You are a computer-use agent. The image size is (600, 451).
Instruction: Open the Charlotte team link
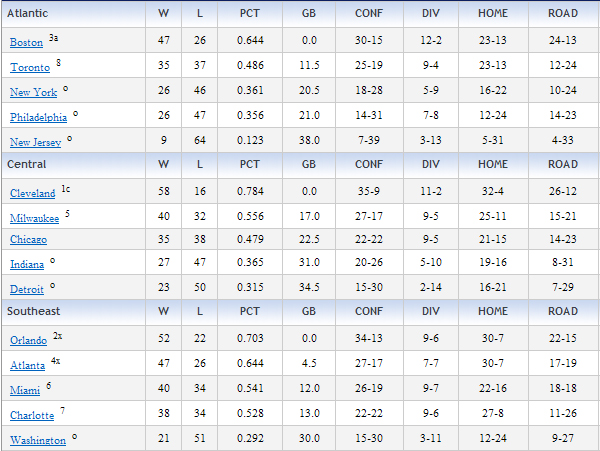coord(31,416)
